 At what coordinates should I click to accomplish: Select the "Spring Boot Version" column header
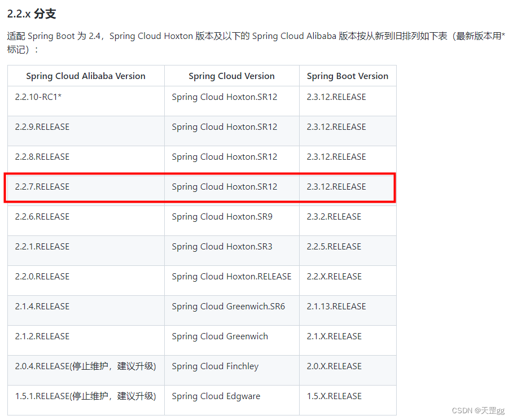(x=348, y=76)
